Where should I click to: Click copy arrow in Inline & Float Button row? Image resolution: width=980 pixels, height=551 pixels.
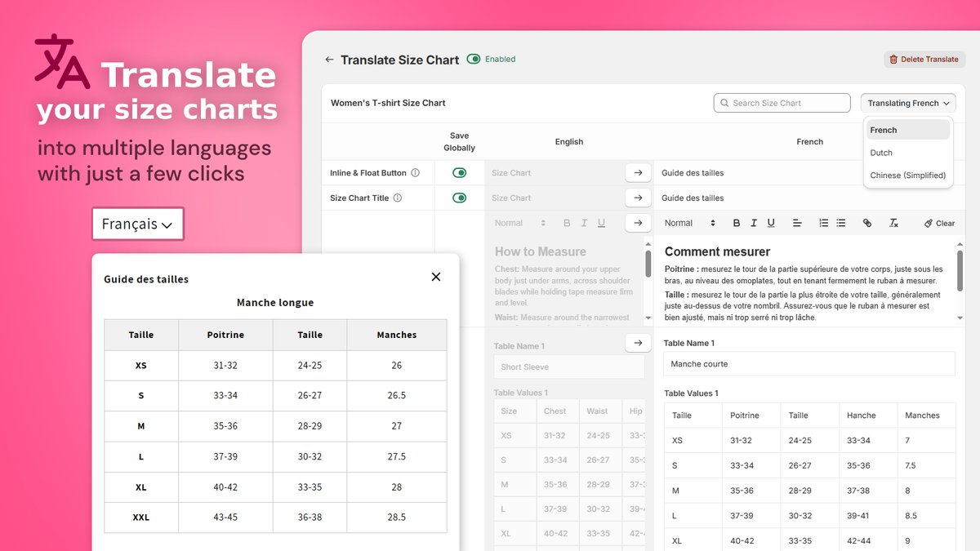tap(638, 173)
